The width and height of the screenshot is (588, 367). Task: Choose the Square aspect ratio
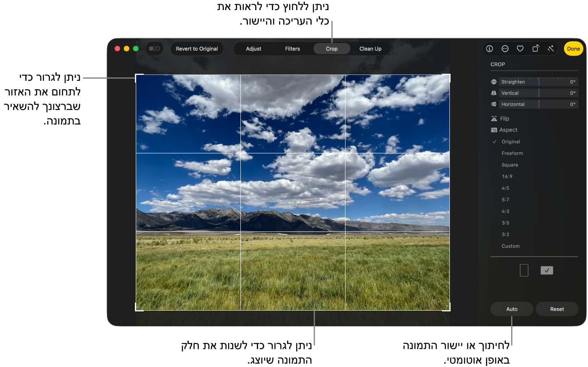click(510, 165)
